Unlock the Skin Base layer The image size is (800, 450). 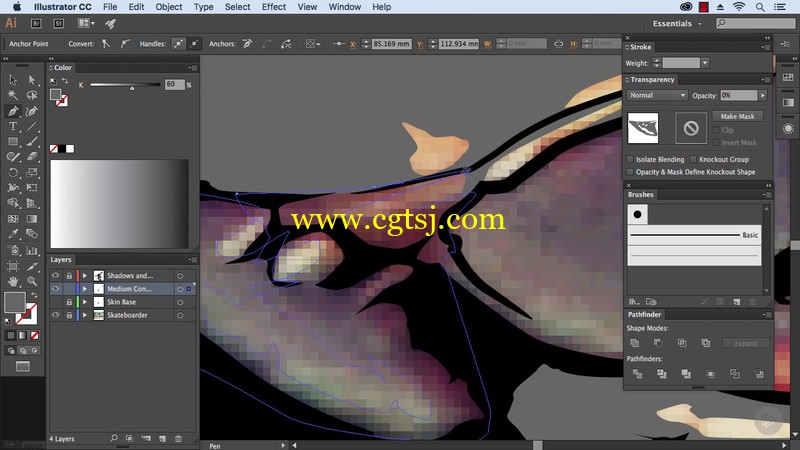(69, 302)
